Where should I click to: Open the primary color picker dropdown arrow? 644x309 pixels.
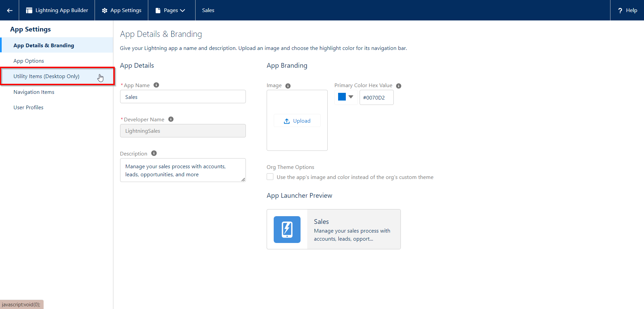(351, 97)
